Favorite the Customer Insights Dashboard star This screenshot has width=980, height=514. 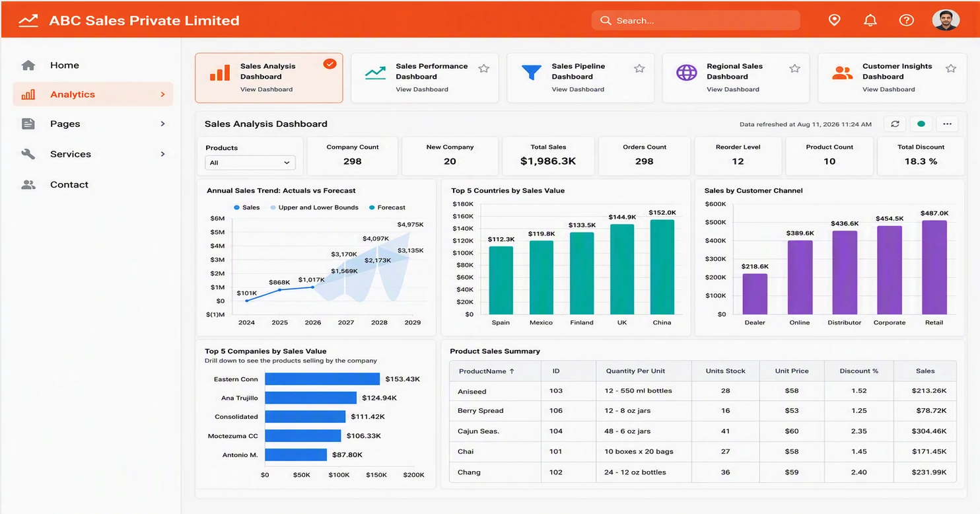pyautogui.click(x=951, y=69)
